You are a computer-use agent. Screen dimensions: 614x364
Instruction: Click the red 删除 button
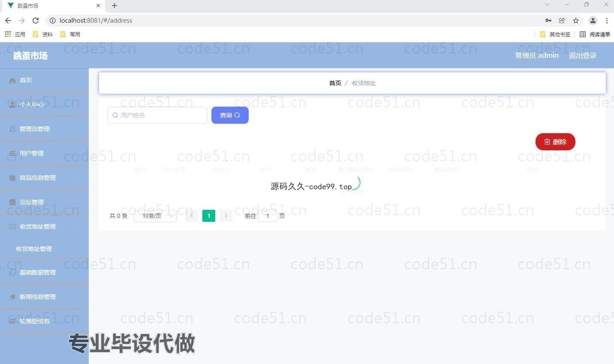click(555, 142)
